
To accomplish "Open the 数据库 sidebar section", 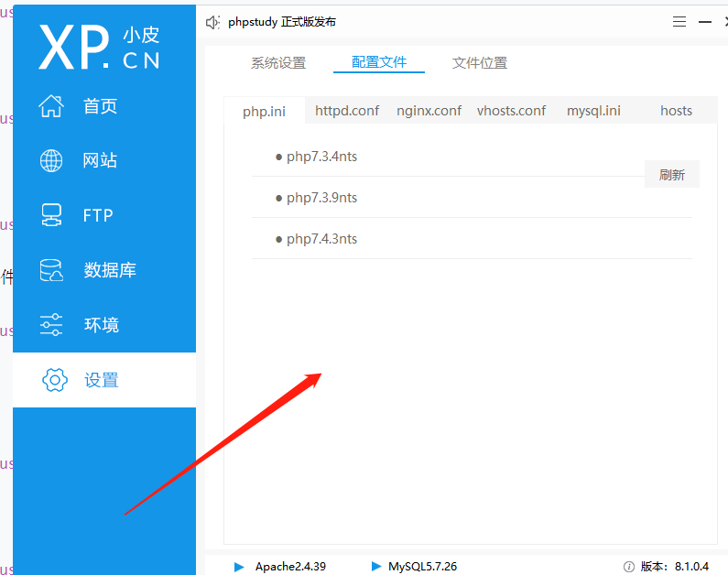I will (110, 270).
